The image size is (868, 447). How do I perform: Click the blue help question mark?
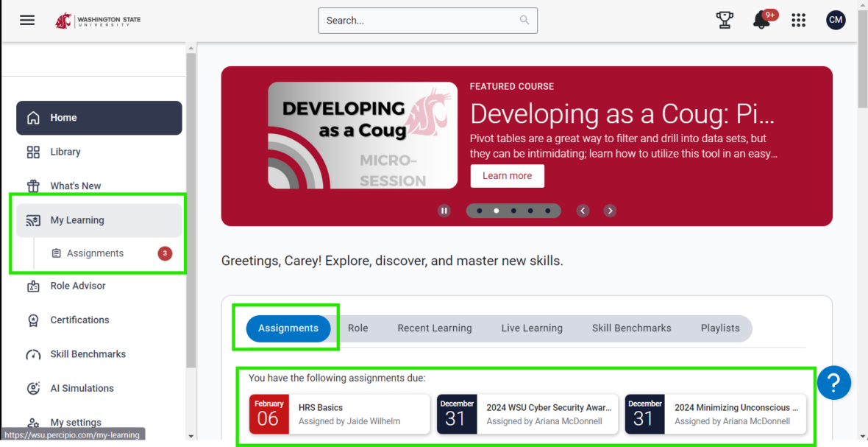click(833, 383)
